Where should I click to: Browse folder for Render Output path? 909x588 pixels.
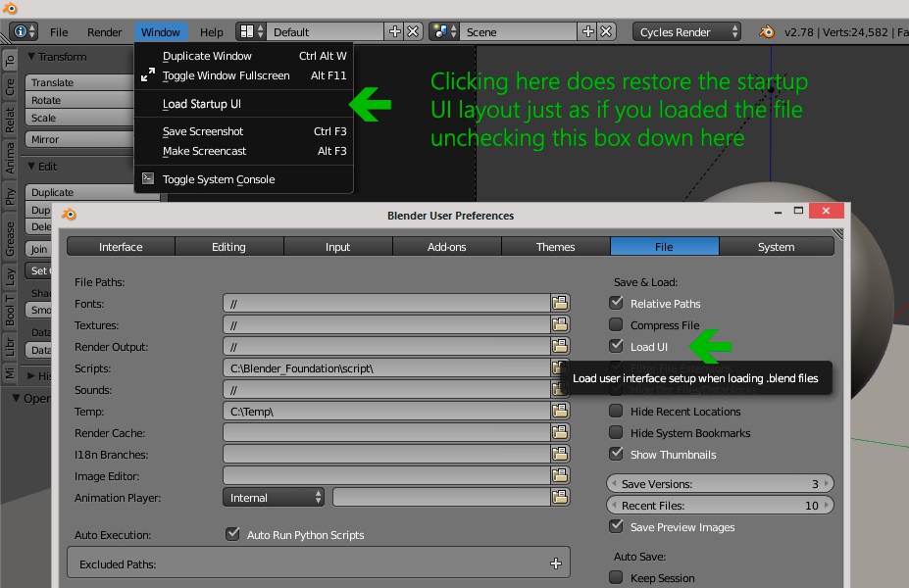tap(560, 346)
